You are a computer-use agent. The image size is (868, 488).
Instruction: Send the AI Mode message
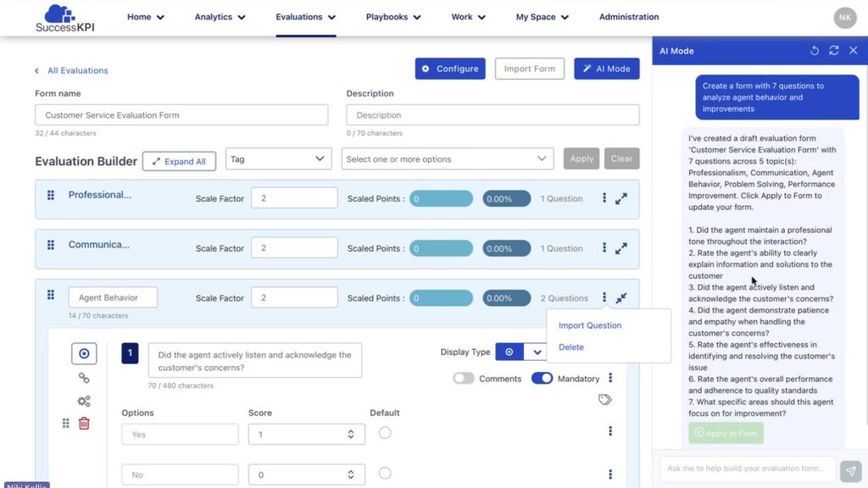click(x=851, y=471)
